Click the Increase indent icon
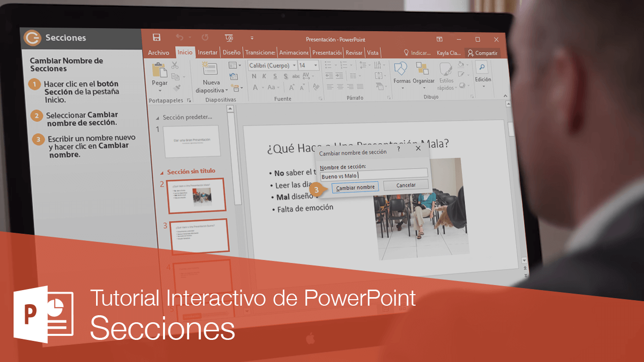 (x=339, y=75)
